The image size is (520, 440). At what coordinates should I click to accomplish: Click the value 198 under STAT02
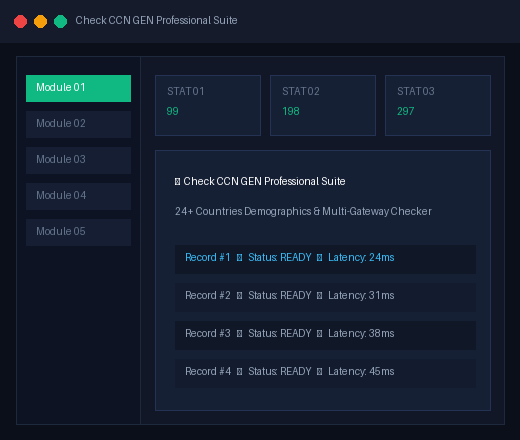tap(291, 111)
